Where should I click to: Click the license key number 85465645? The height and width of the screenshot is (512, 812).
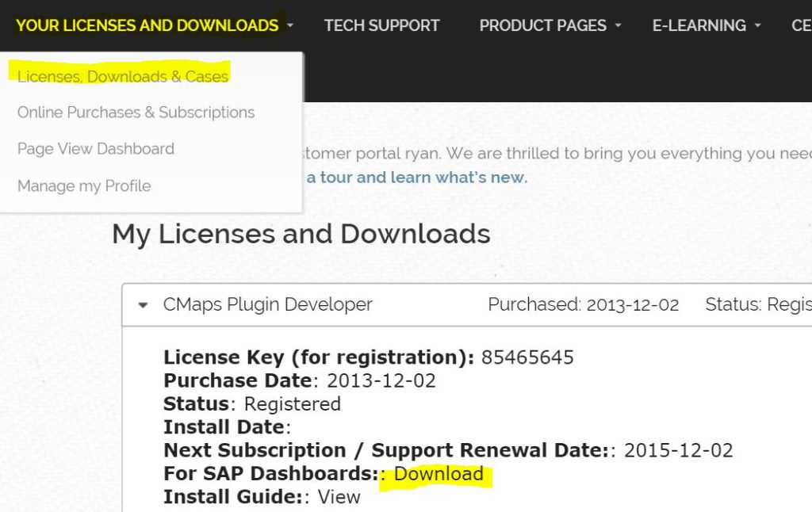[527, 357]
